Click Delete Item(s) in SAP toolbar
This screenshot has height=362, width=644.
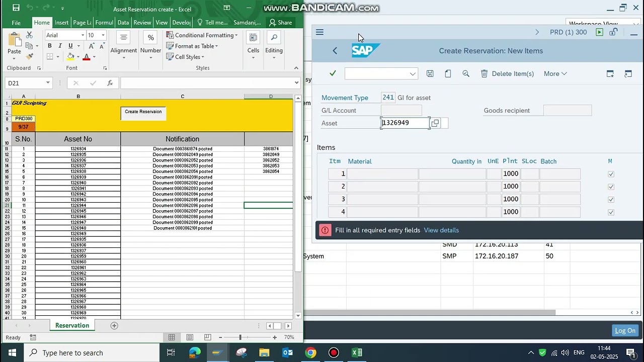(x=507, y=73)
